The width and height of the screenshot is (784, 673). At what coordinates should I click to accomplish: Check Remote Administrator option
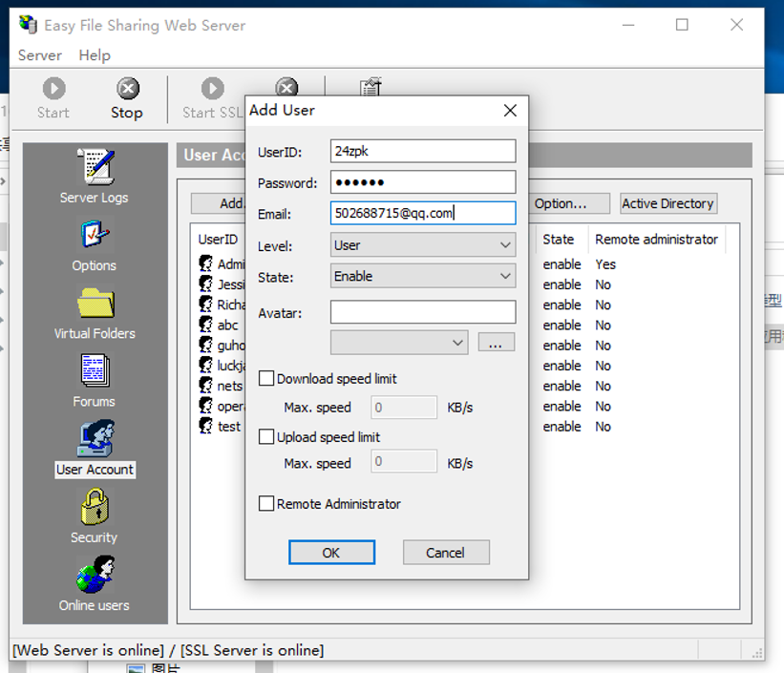pyautogui.click(x=266, y=503)
